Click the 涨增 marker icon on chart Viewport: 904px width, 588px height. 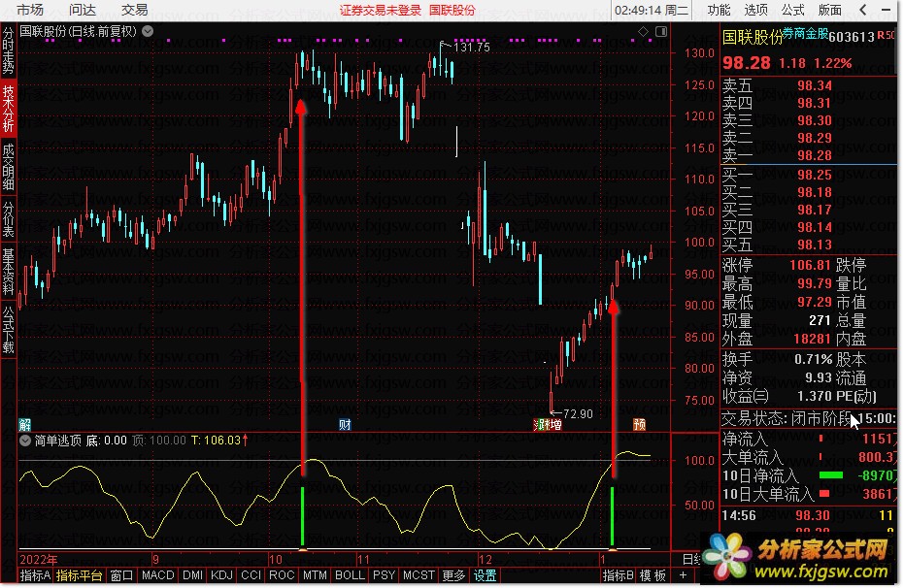pos(548,425)
